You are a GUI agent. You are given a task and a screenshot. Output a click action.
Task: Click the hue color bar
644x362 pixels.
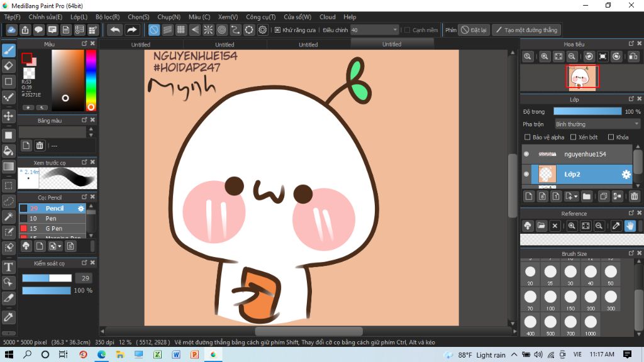91,80
